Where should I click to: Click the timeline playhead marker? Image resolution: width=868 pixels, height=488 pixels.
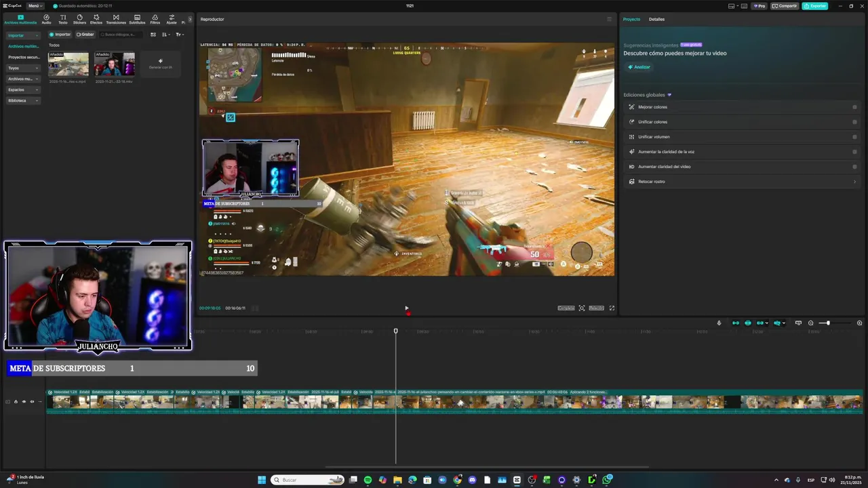(396, 331)
